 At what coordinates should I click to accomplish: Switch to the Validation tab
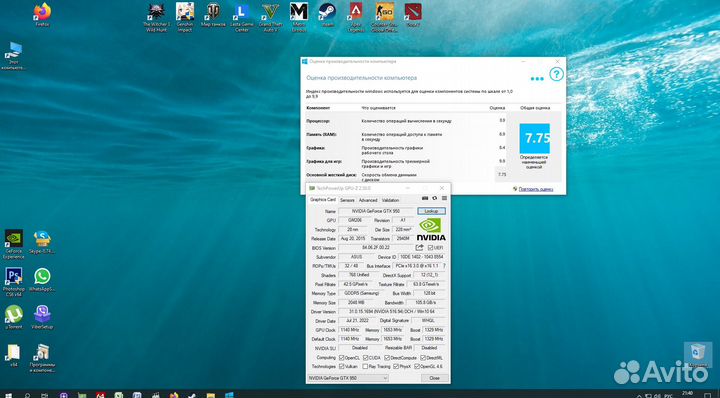point(390,200)
